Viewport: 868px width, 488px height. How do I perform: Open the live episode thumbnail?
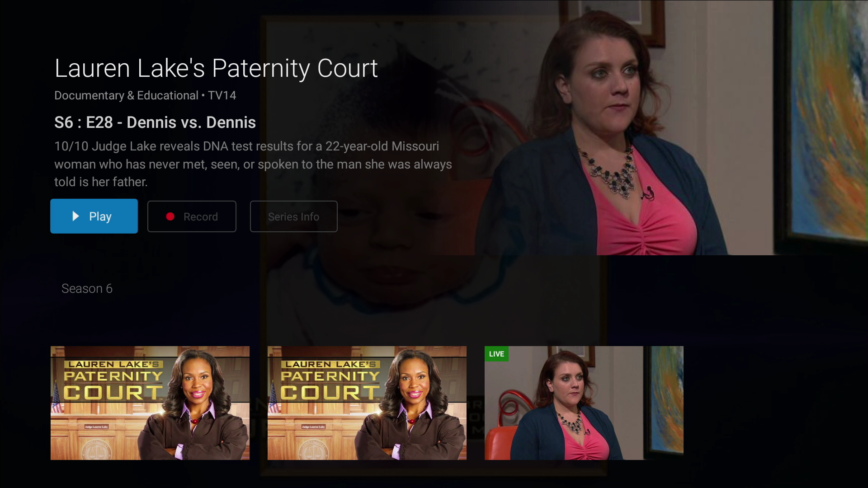(x=584, y=403)
